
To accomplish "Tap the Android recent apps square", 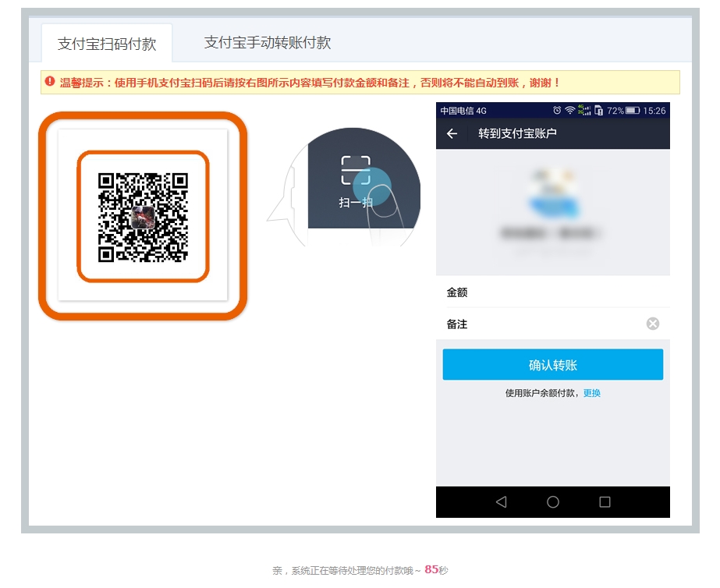I will click(x=605, y=501).
